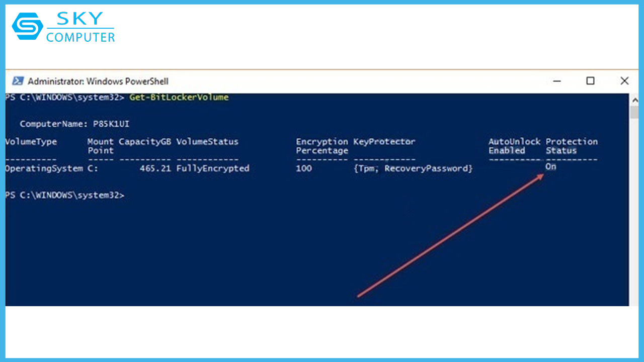Image resolution: width=644 pixels, height=362 pixels.
Task: Close the Windows PowerShell window
Action: click(x=624, y=81)
